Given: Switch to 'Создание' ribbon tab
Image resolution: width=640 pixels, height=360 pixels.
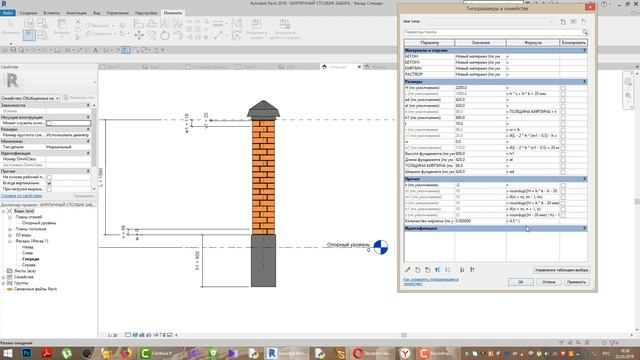Looking at the screenshot, I should click(28, 13).
